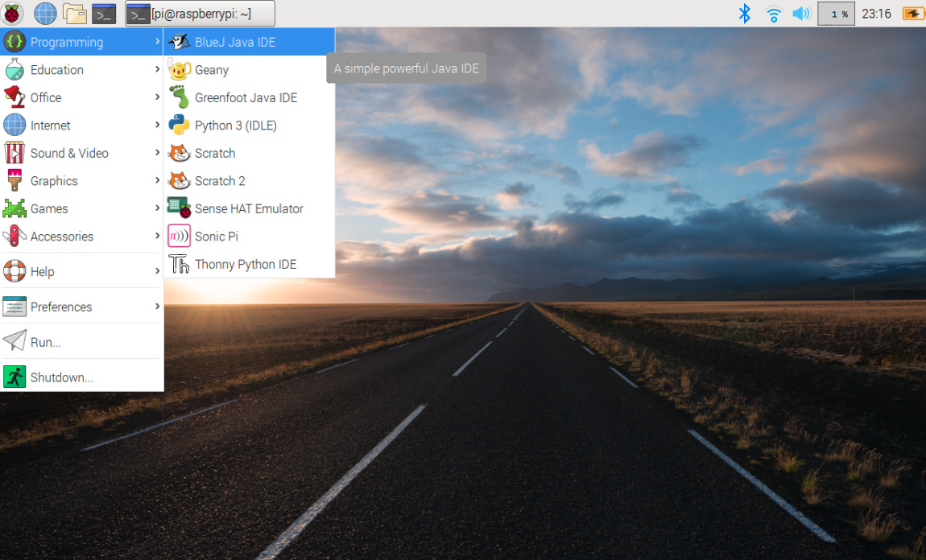Click the volume speaker icon
The width and height of the screenshot is (926, 560).
[801, 14]
